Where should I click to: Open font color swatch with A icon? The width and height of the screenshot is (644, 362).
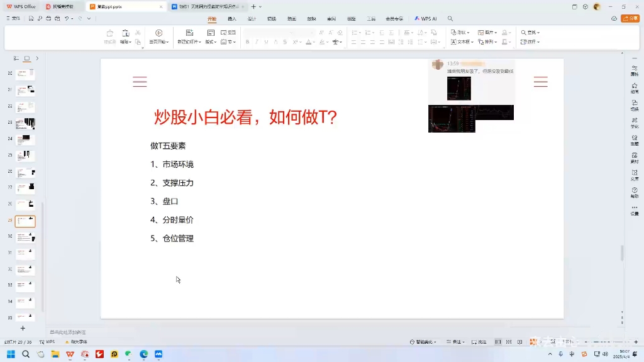coord(309,42)
